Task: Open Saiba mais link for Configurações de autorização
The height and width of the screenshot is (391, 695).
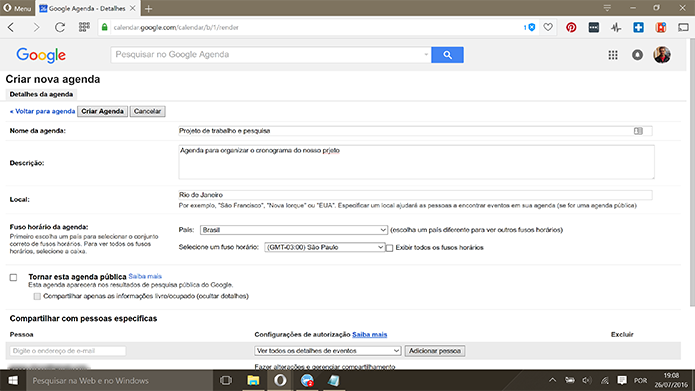Action: coord(370,335)
